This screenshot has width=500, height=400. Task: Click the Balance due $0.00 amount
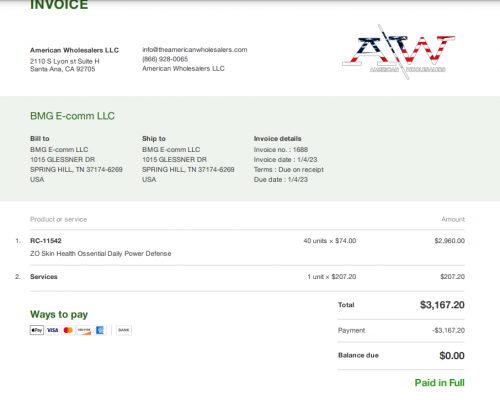[x=452, y=355]
